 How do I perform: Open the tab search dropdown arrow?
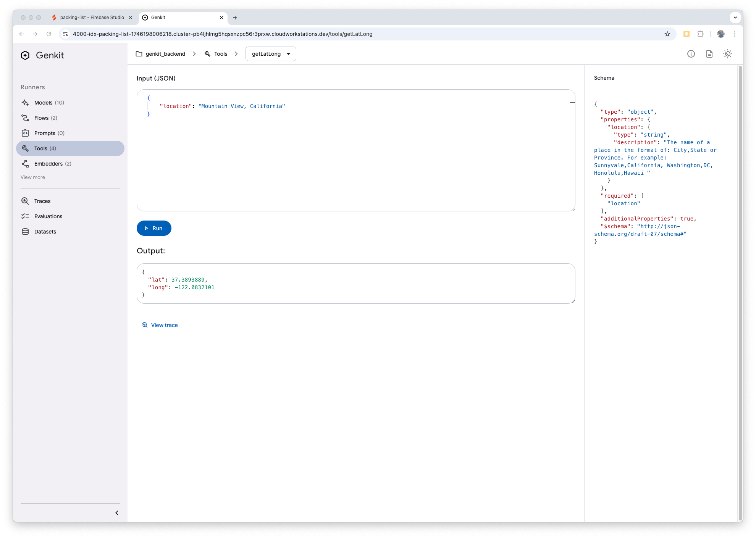tap(735, 18)
